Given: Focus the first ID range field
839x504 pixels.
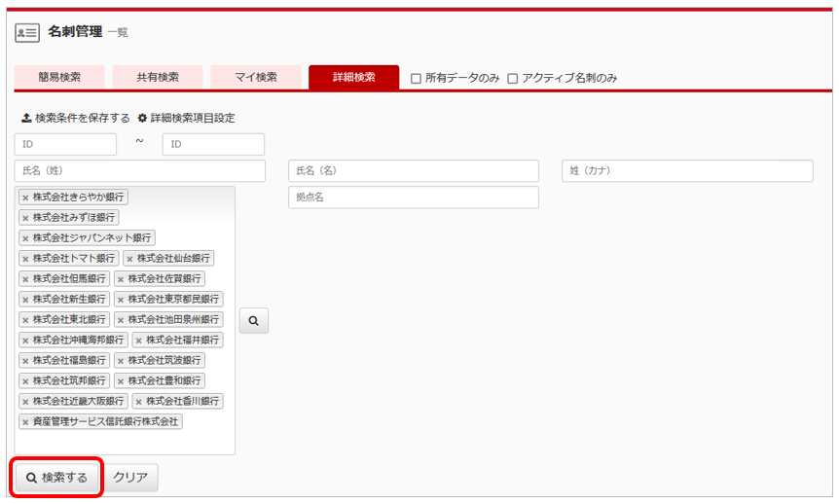Looking at the screenshot, I should [65, 144].
